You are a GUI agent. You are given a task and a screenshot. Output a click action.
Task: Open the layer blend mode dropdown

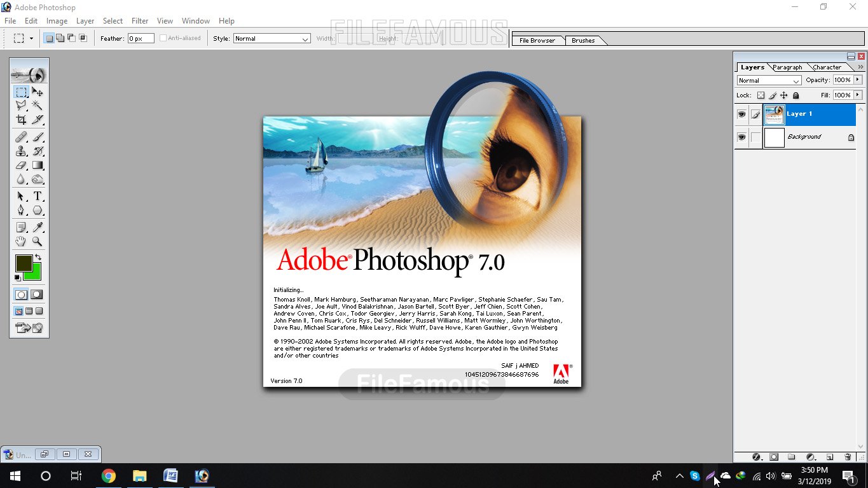point(769,81)
